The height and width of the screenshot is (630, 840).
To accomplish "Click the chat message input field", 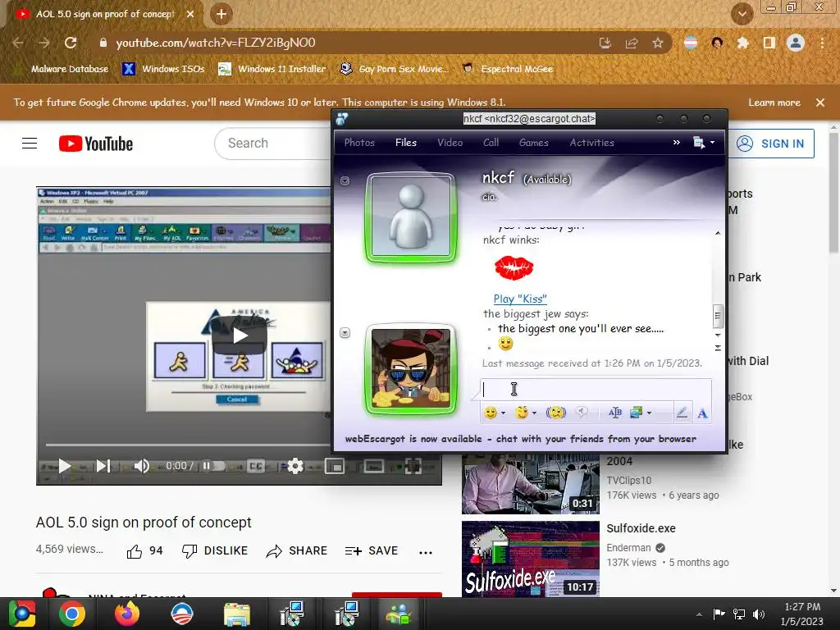I will [x=596, y=390].
